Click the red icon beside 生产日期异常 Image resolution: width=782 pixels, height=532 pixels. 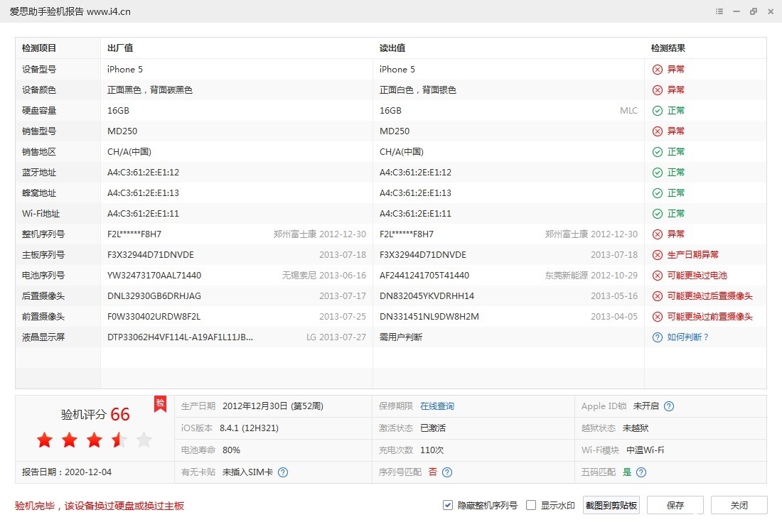click(x=658, y=255)
